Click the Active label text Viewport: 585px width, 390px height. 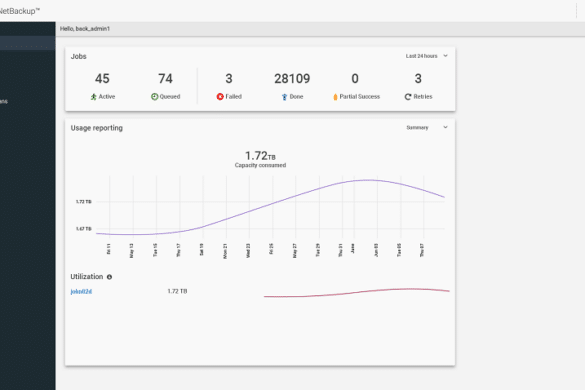click(x=107, y=97)
